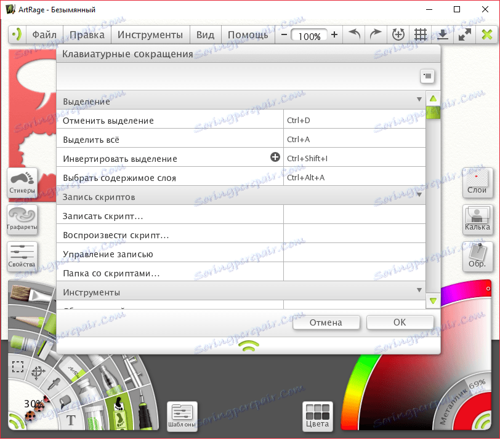Image resolution: width=500 pixels, height=448 pixels.
Task: Click the 30% tool size control
Action: click(33, 404)
